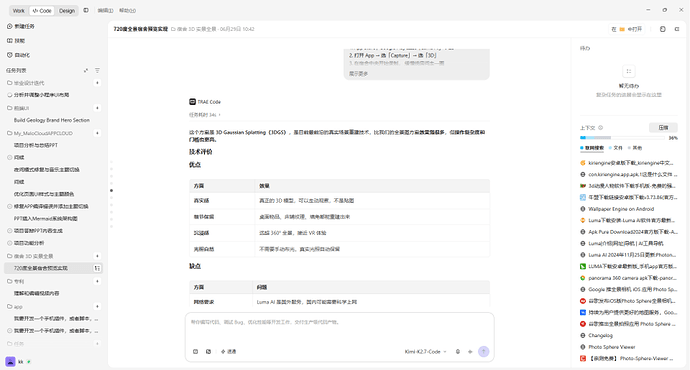The width and height of the screenshot is (690, 370).
Task: Click the expand icon beside 任务列表
Action: pos(86,70)
